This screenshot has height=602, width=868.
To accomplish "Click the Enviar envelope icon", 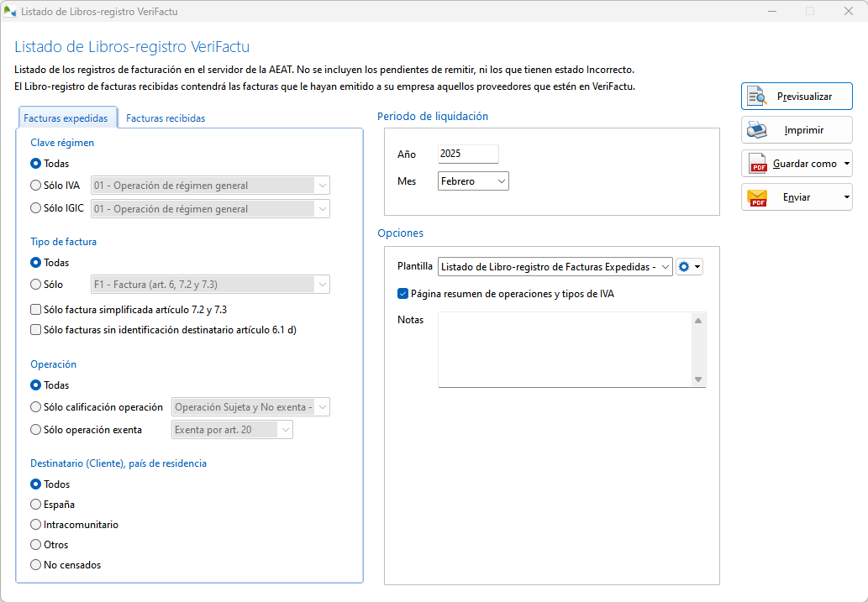I will tap(758, 197).
